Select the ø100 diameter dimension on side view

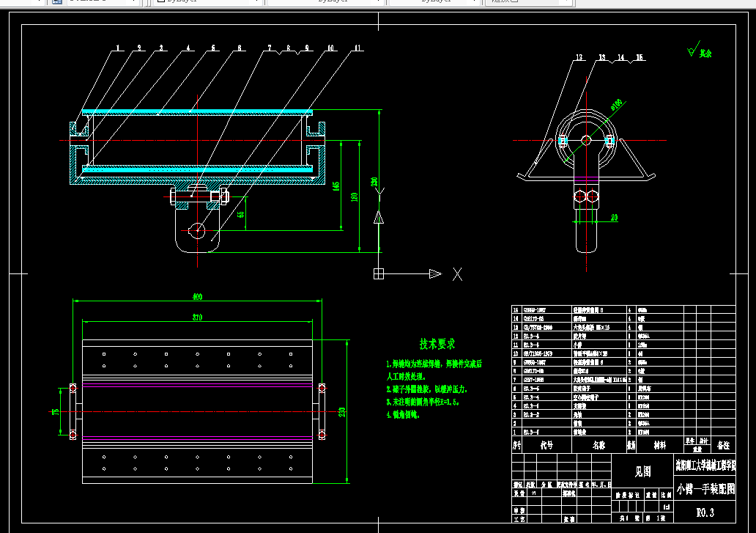[616, 105]
